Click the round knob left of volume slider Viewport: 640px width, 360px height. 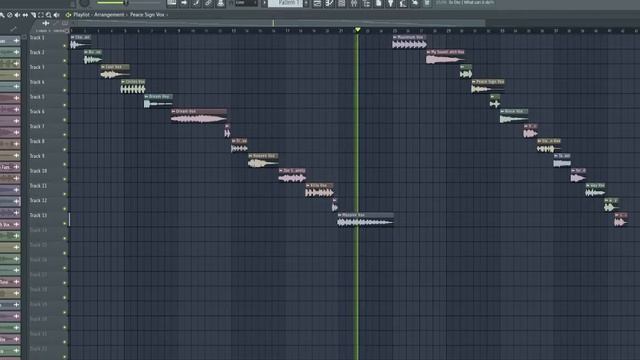84,3
